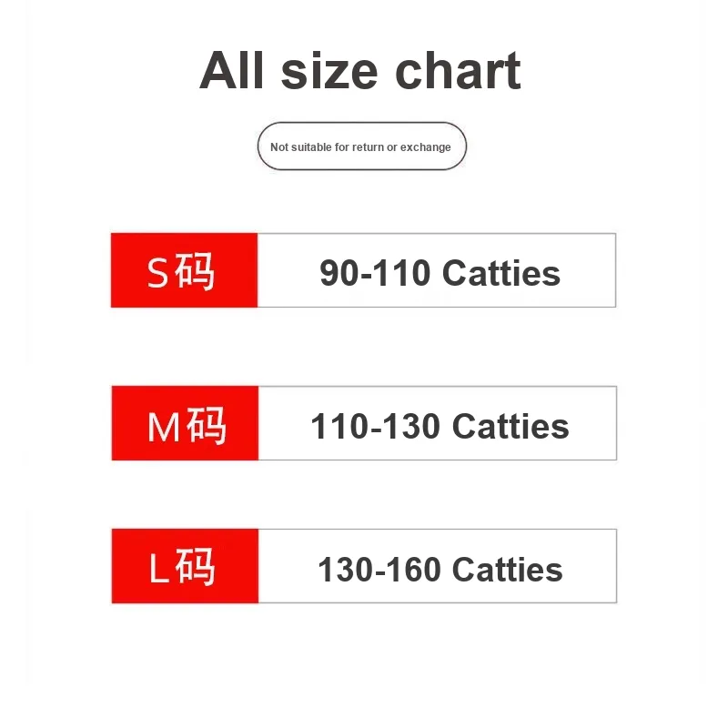This screenshot has height=728, width=728.
Task: Click the word "Catties" in the L row
Action: coord(508,570)
